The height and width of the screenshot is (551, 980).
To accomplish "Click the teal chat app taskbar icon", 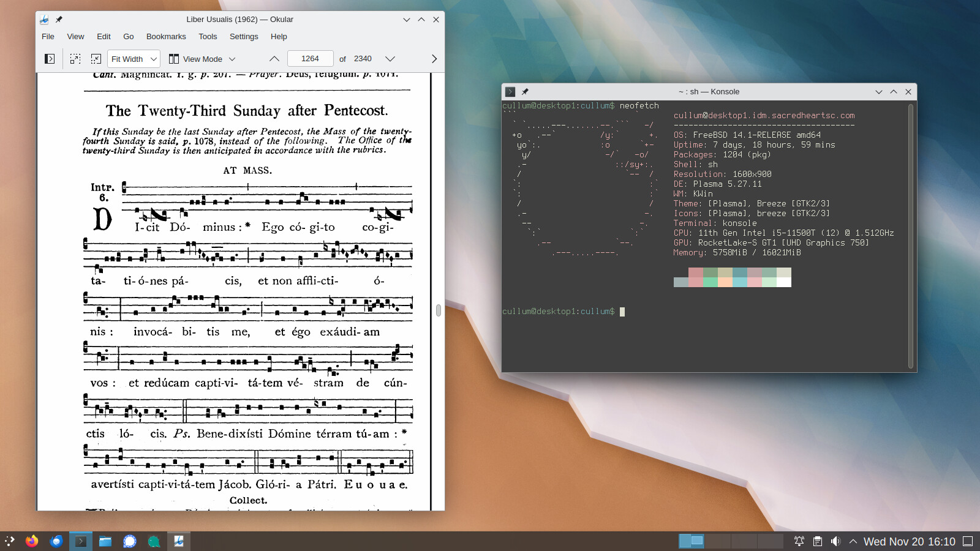I will [154, 541].
